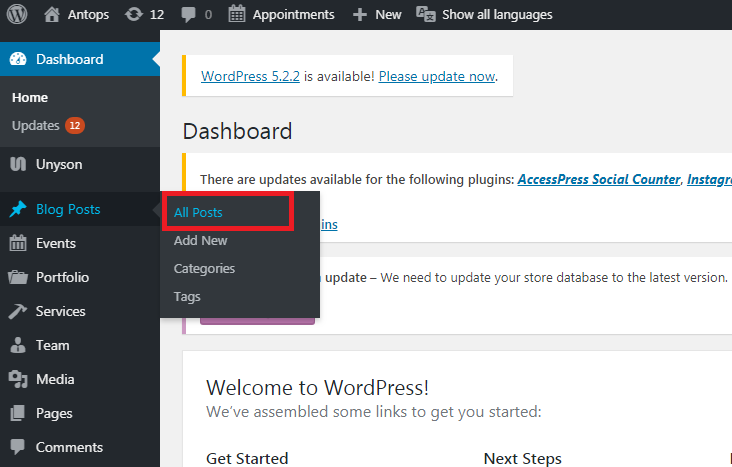Click the Dashboard page heading
The height and width of the screenshot is (467, 732).
click(x=238, y=131)
